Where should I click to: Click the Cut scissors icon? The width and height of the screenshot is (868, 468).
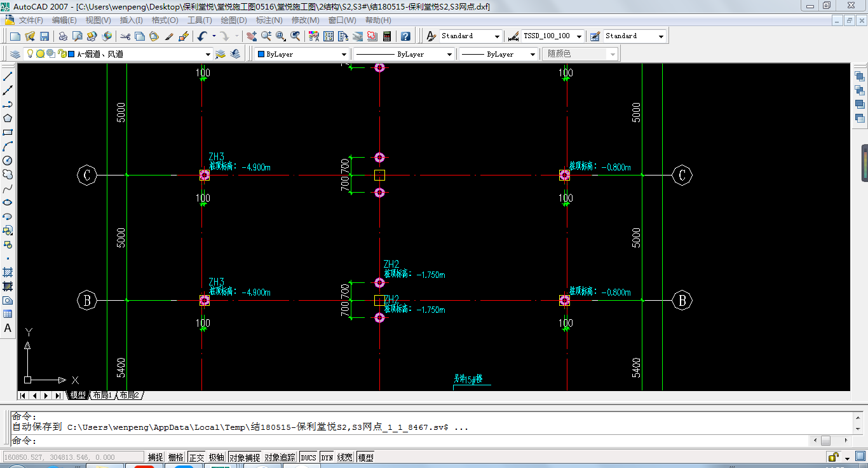125,36
